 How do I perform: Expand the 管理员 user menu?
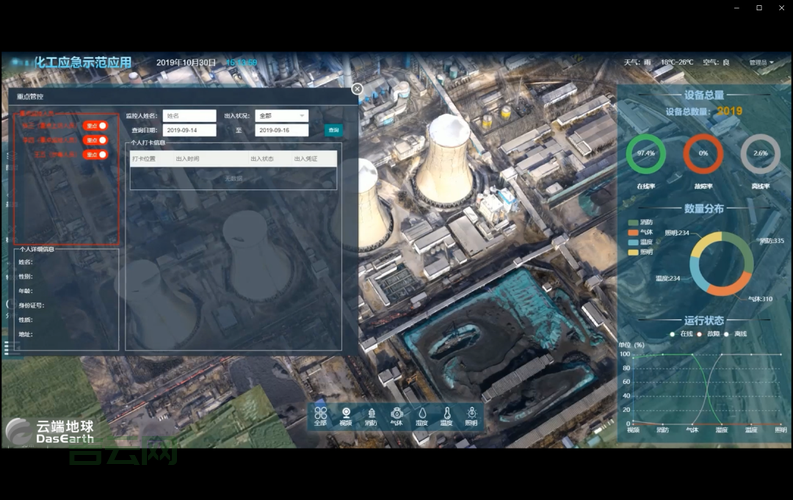point(762,62)
